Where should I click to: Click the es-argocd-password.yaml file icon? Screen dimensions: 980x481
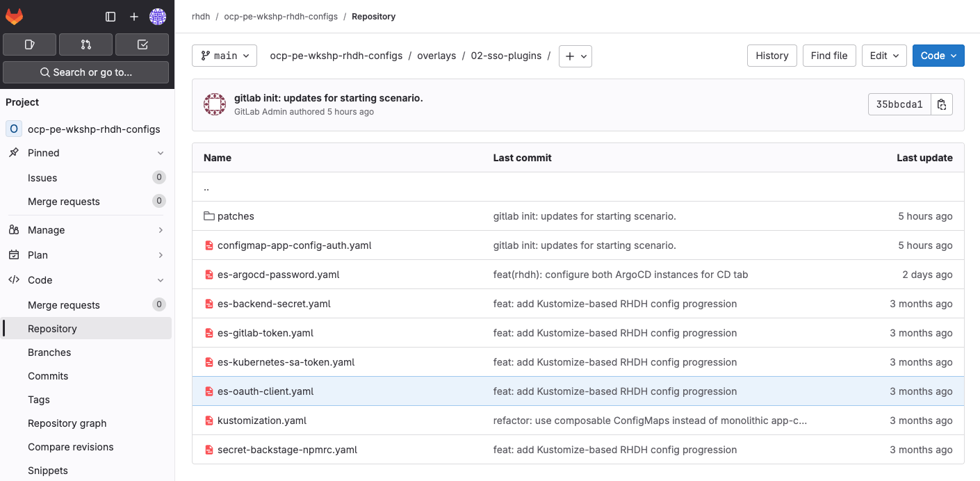pos(209,275)
